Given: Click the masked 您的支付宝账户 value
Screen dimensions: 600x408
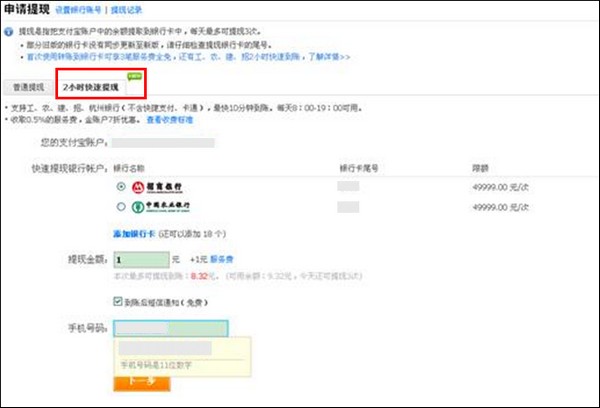Looking at the screenshot, I should pos(163,143).
